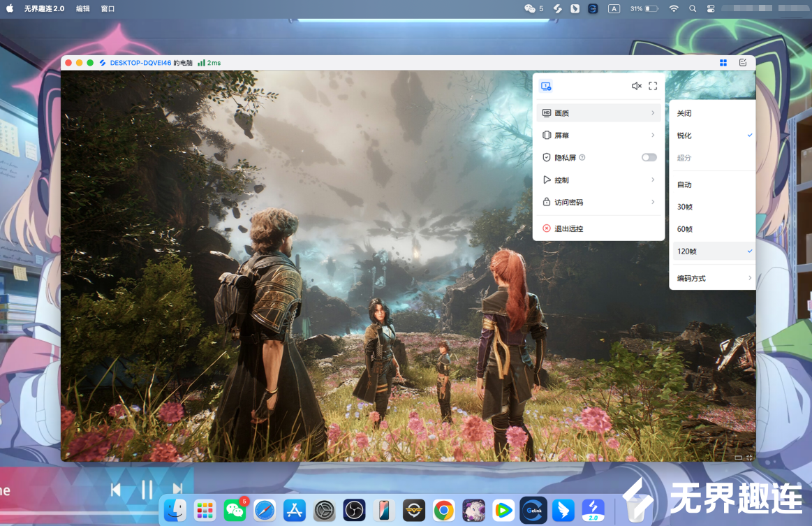
Task: Launch OBS Studio from the Dock
Action: [x=354, y=511]
